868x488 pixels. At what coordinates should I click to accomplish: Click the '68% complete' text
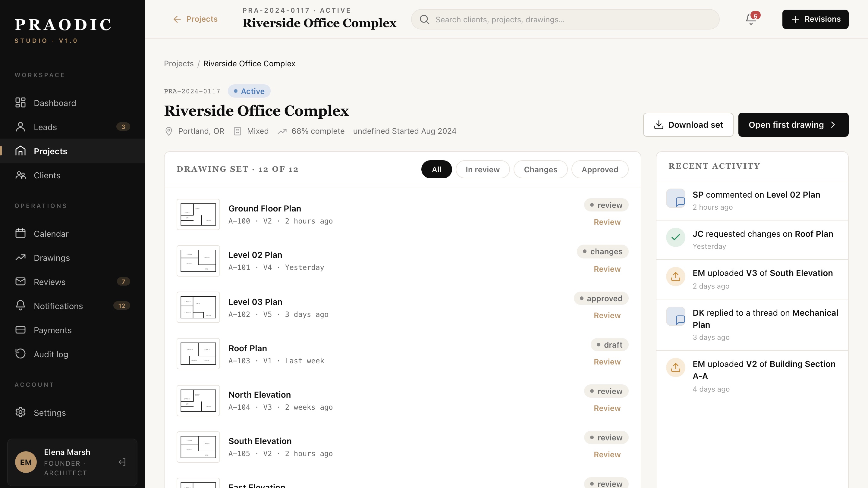318,131
